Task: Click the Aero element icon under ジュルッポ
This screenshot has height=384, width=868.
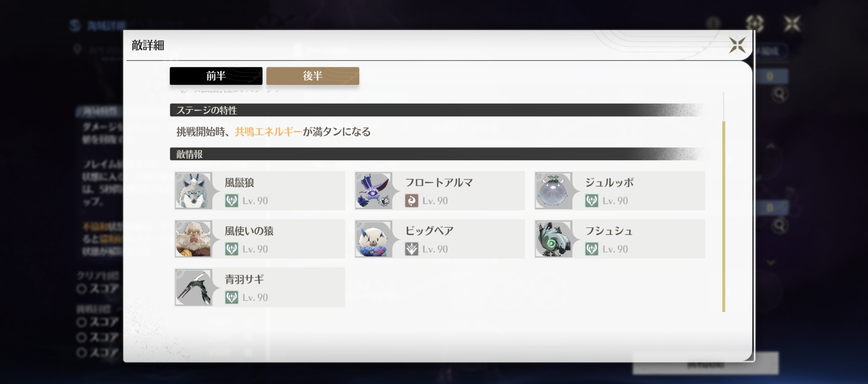Action: [592, 201]
